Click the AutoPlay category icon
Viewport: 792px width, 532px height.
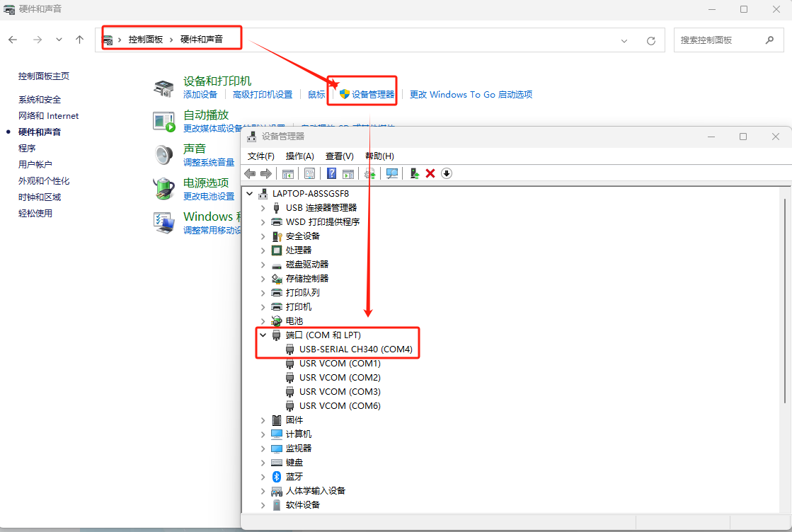[x=163, y=122]
